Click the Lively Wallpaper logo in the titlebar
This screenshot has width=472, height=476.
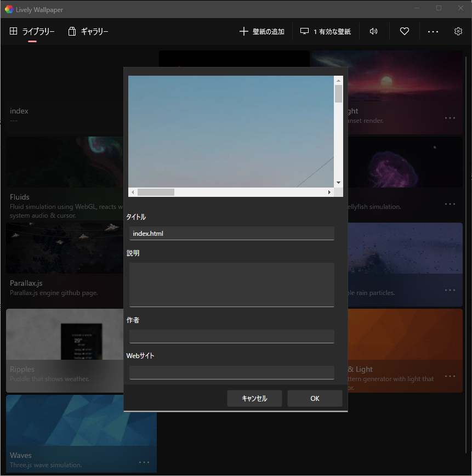point(8,9)
